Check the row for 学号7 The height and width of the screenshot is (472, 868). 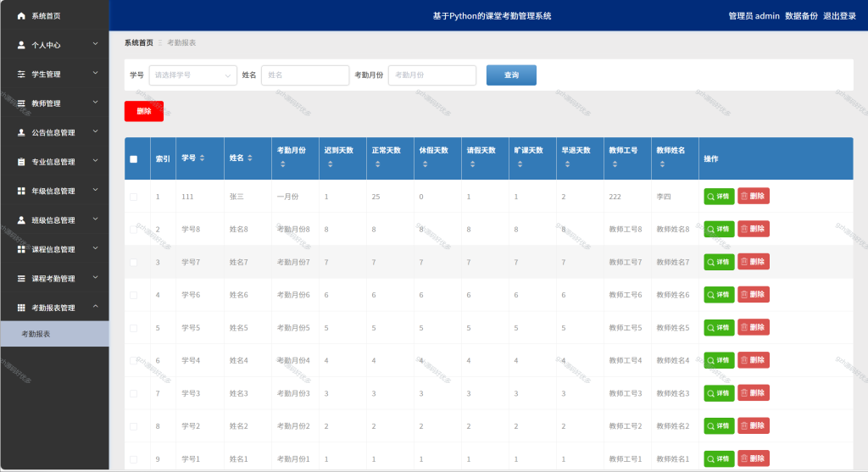(133, 263)
